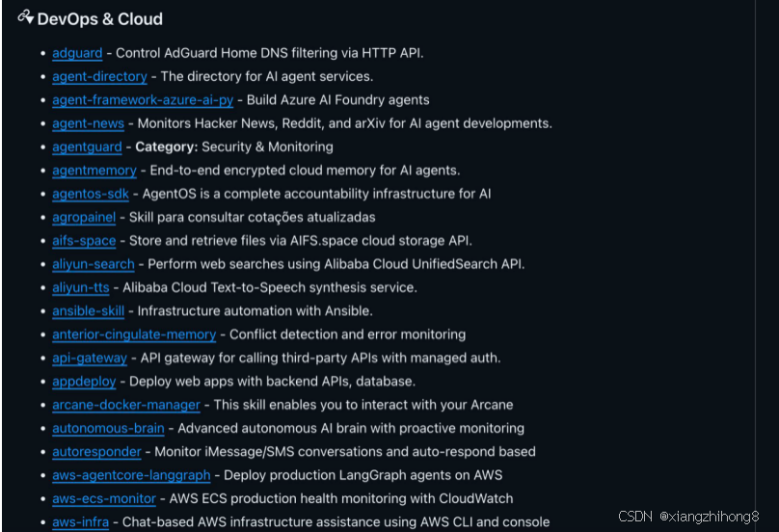This screenshot has width=779, height=532.
Task: Select the aifs-space link
Action: pyautogui.click(x=84, y=241)
